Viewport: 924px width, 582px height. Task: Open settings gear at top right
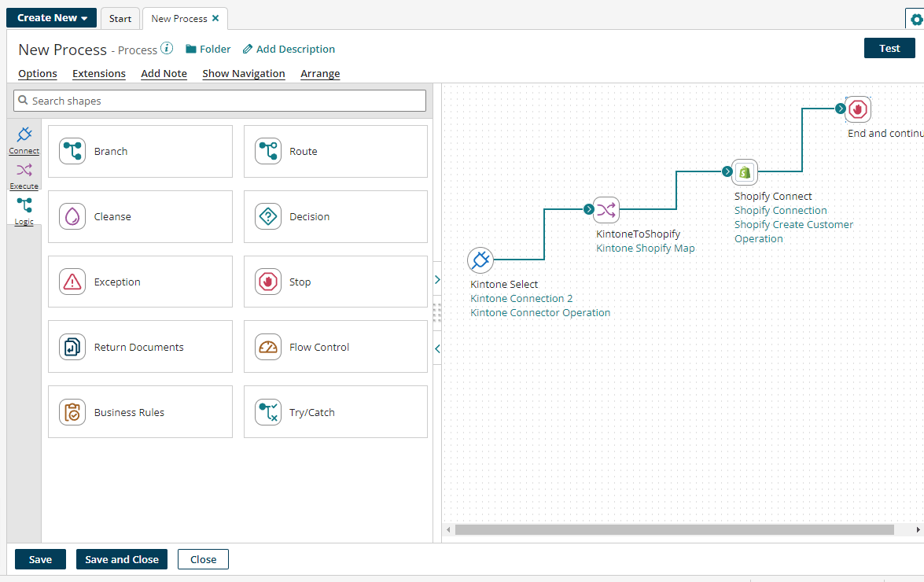916,20
